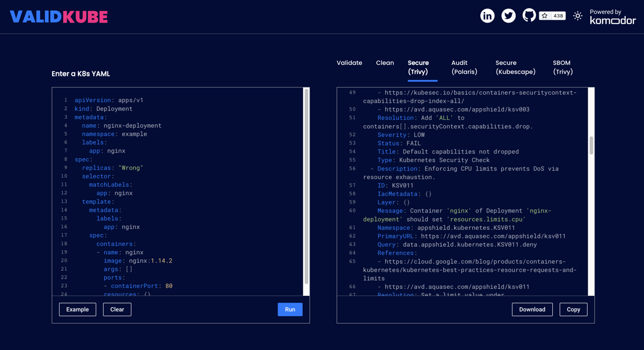644x350 pixels.
Task: Click the Severity: LOW line
Action: point(401,135)
